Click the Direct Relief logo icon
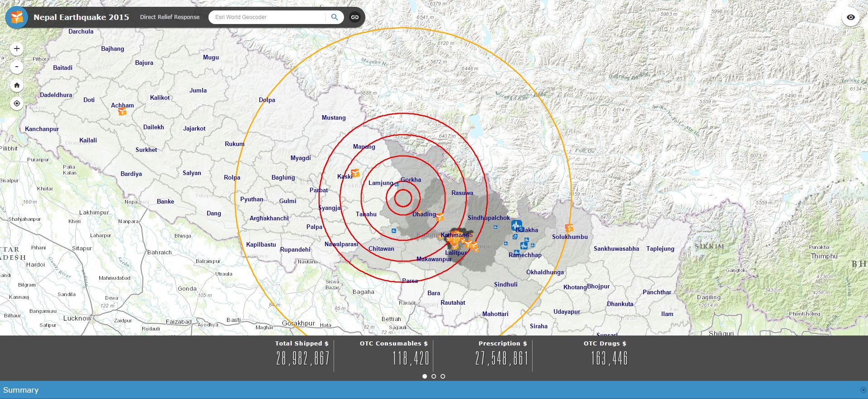Screen dimensions: 868x399 [x=17, y=17]
